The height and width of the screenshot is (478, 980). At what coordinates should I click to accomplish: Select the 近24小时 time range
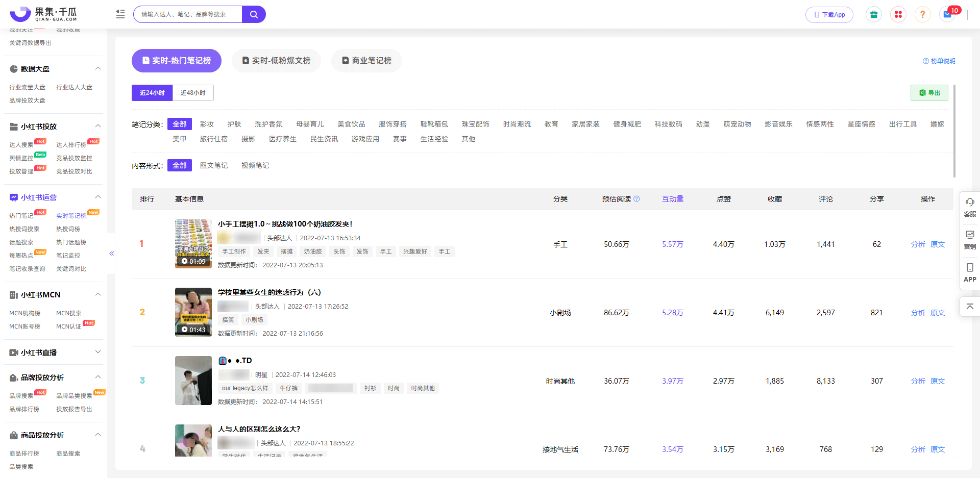click(152, 93)
